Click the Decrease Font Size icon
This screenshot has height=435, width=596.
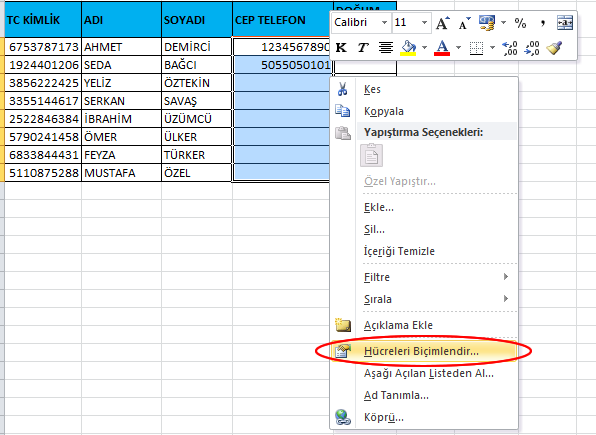point(464,23)
